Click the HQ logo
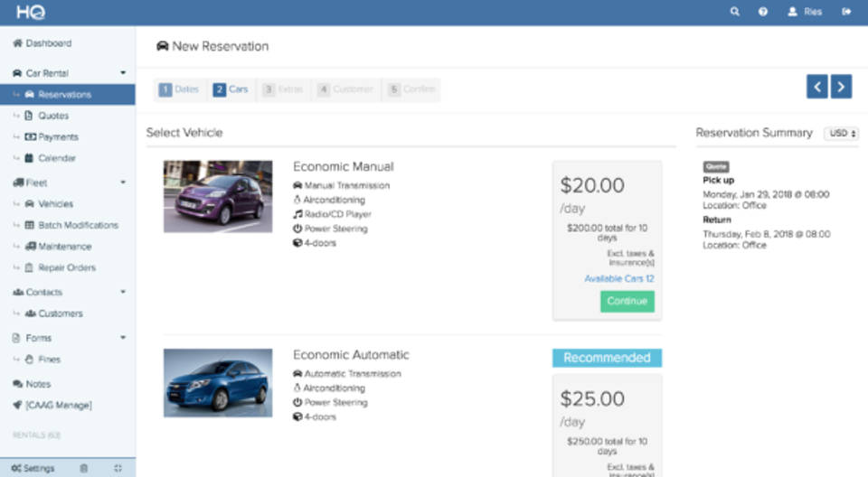 point(30,13)
